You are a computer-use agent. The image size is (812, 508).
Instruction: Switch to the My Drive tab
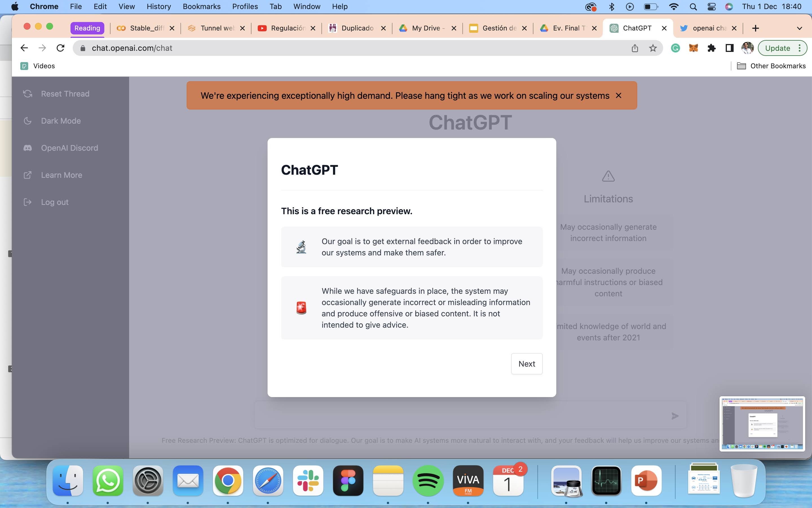tap(427, 28)
